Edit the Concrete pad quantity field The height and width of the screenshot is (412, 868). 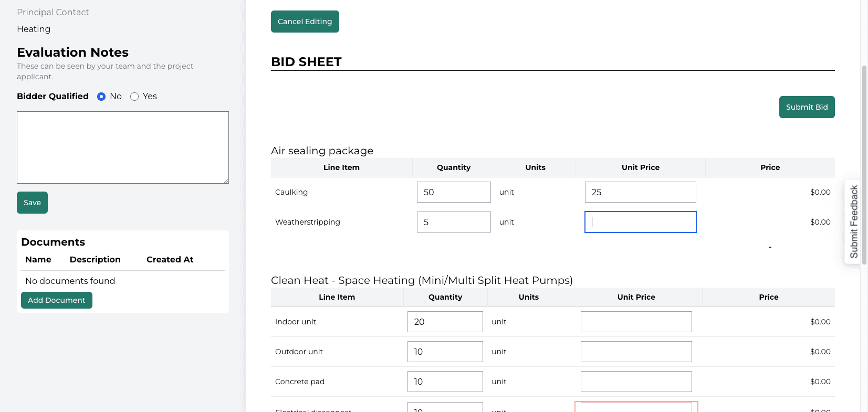click(445, 382)
